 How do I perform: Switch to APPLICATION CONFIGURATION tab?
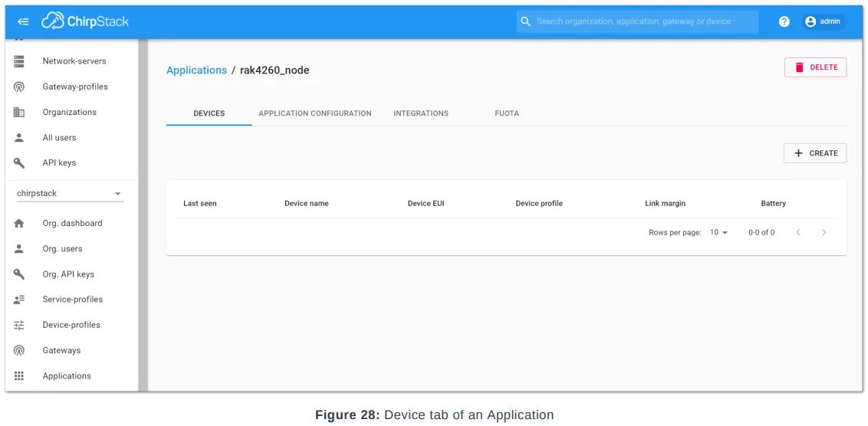point(315,113)
